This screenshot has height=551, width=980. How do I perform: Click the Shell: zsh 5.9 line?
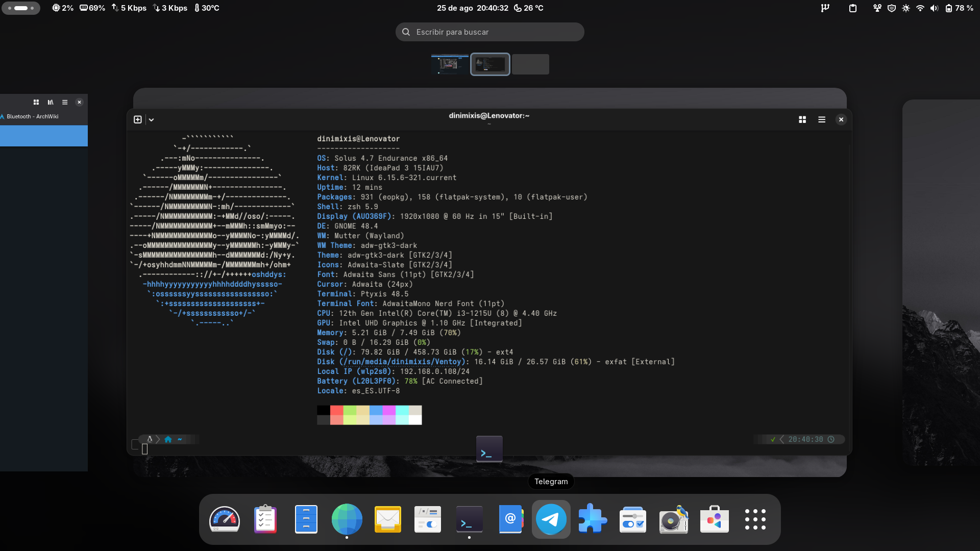point(348,207)
